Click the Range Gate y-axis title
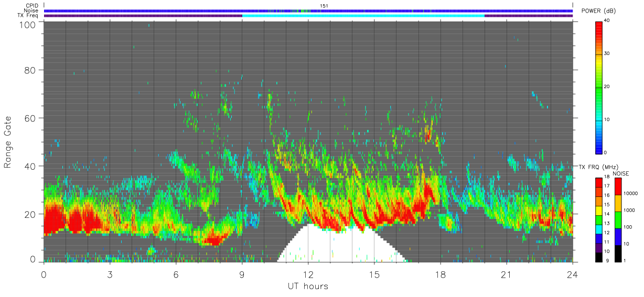 click(x=8, y=141)
